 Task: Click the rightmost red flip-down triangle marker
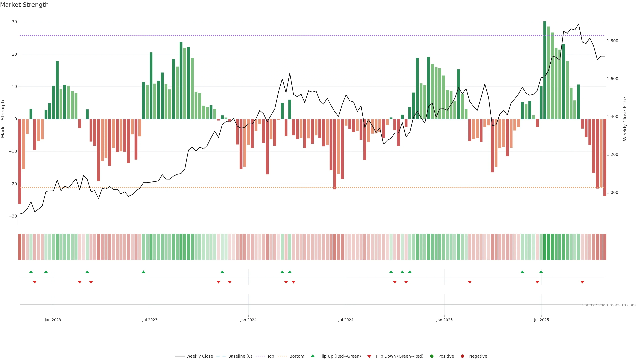[582, 282]
